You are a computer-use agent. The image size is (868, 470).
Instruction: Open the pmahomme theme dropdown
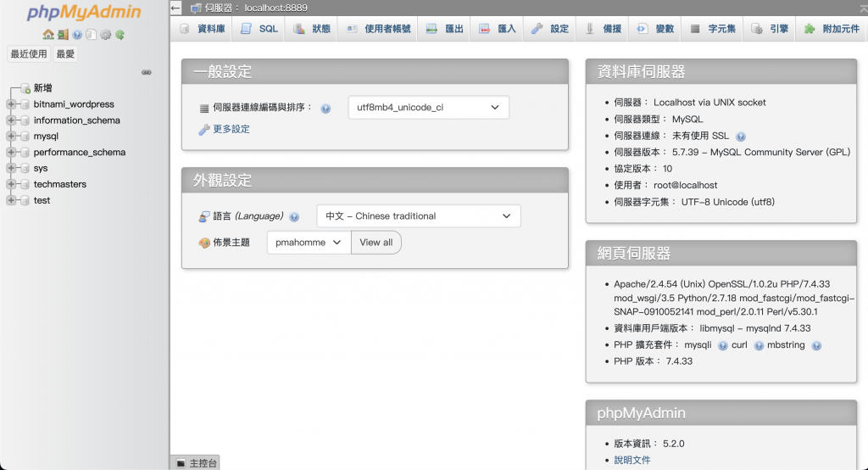(309, 243)
